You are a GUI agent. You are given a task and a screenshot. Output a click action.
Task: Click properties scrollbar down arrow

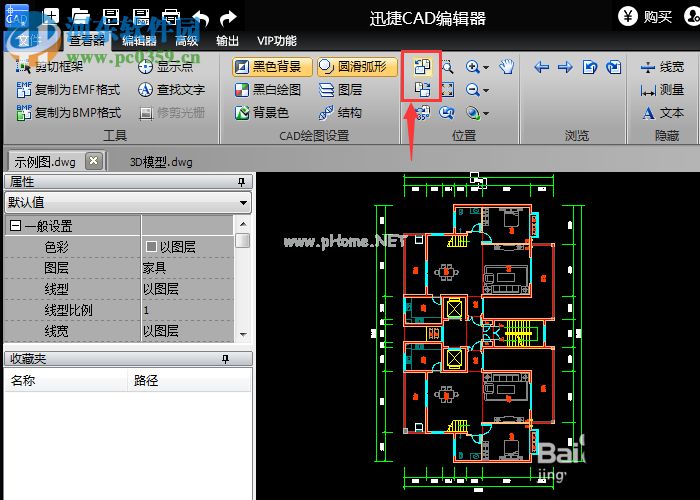click(x=243, y=334)
